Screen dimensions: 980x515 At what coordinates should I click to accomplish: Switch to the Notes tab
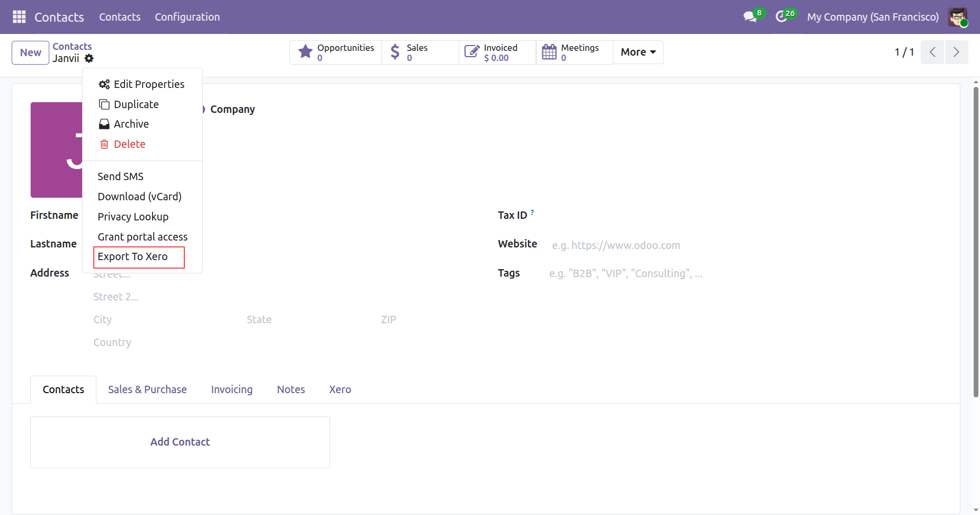click(291, 389)
